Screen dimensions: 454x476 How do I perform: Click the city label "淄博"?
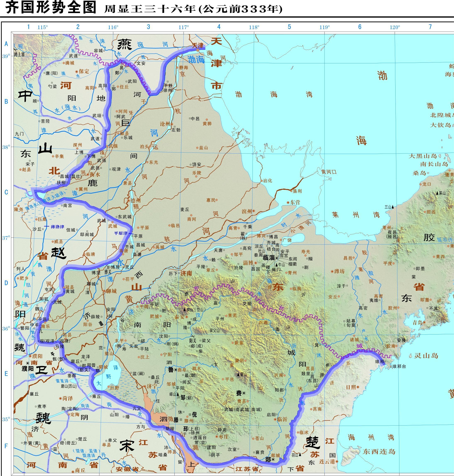248,263
